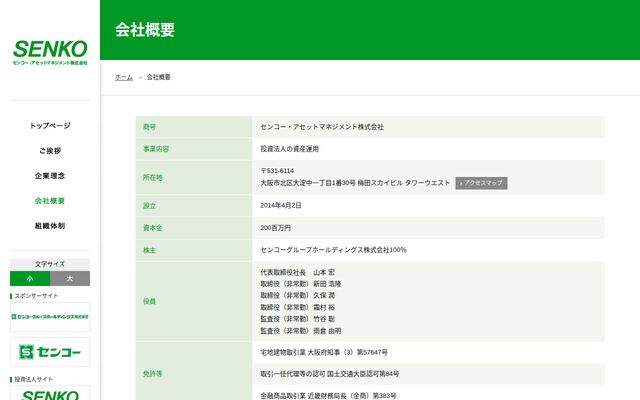Click the 文字サイズ label
This screenshot has height=400, width=640.
click(x=50, y=264)
